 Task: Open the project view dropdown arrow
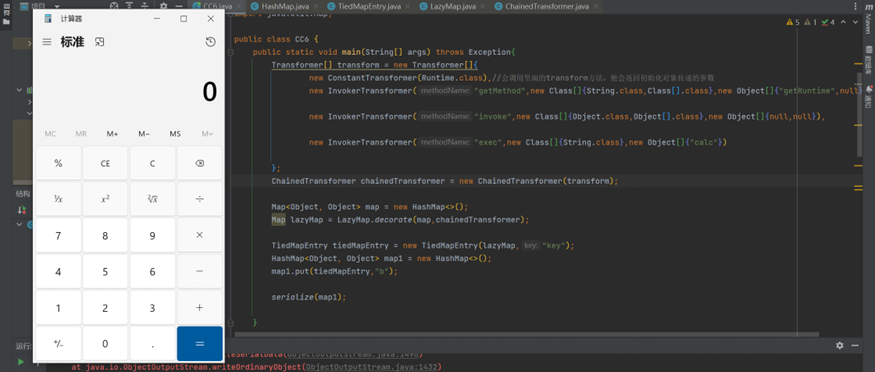tap(57, 6)
